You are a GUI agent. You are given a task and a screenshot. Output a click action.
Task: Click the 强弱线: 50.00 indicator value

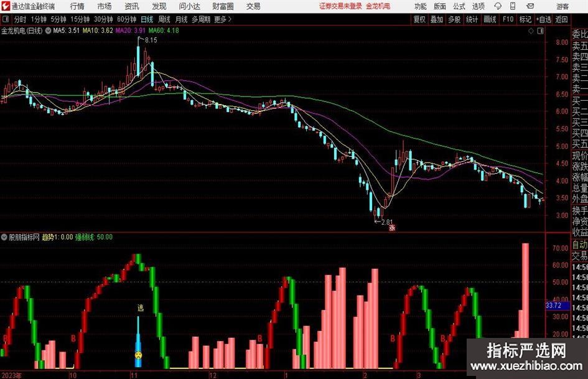tap(94, 237)
